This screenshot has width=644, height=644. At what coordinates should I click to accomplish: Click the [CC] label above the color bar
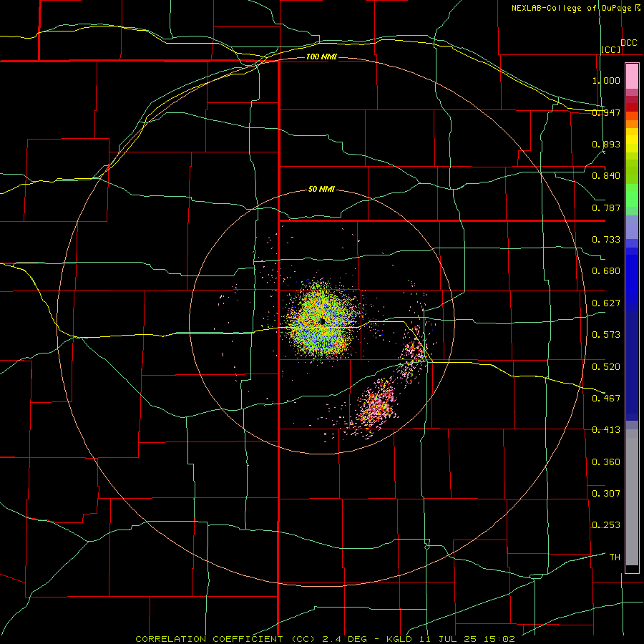pos(611,49)
